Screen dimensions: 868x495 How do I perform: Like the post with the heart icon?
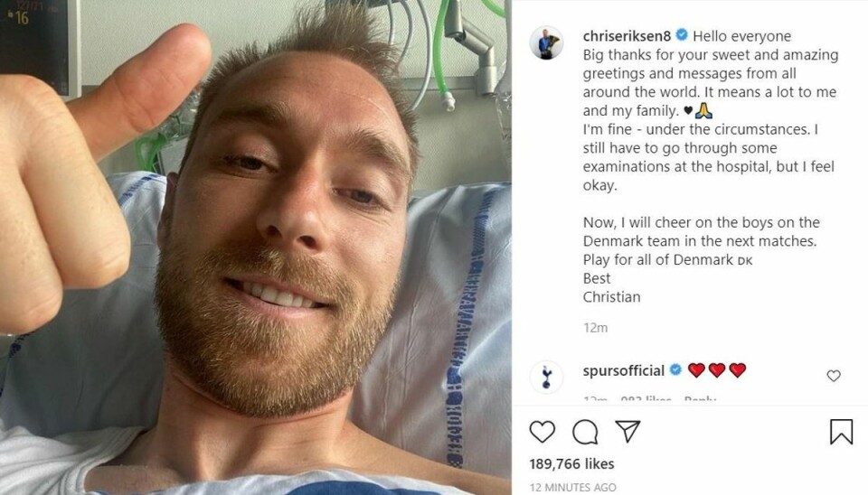coord(542,432)
